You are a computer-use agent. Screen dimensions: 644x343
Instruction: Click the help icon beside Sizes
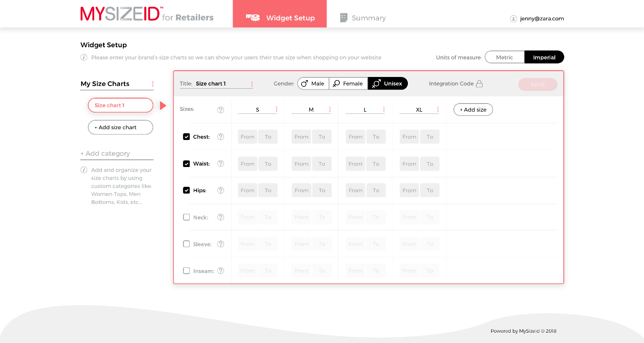[x=220, y=110]
